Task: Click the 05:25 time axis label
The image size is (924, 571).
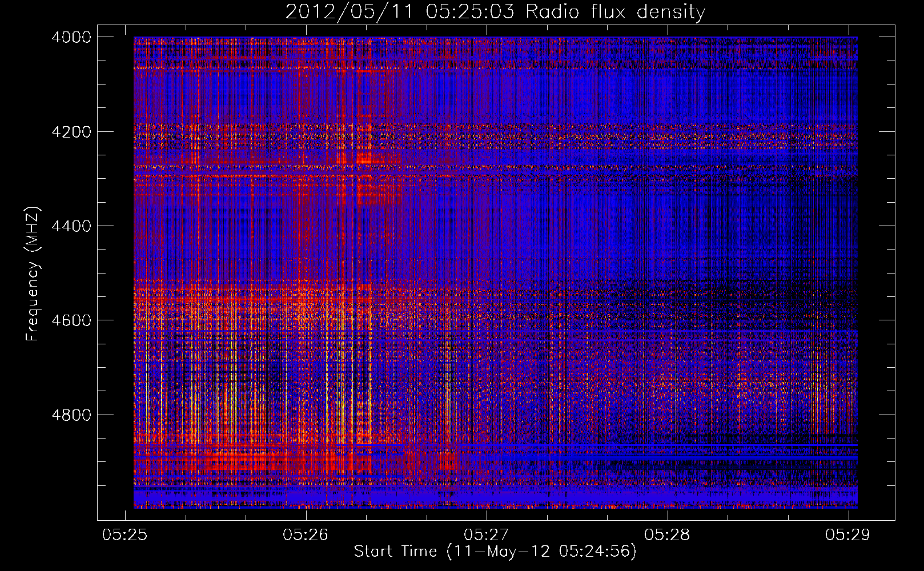Action: point(124,534)
